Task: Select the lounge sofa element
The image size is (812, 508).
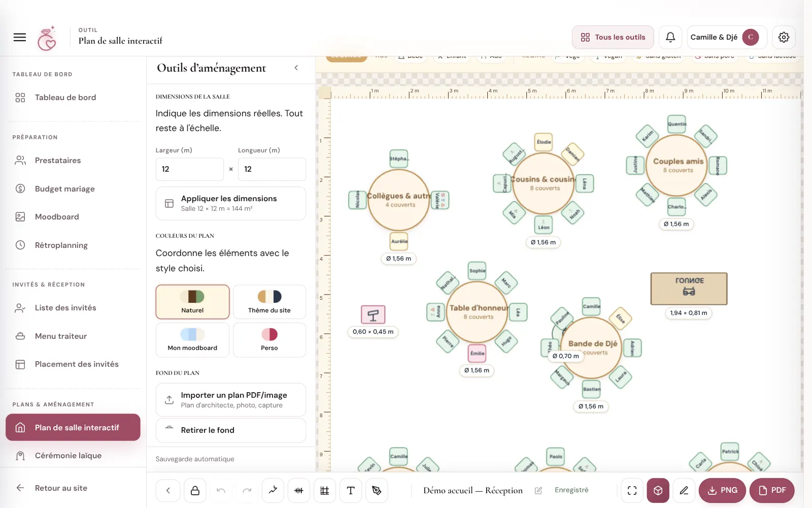Action: click(x=689, y=289)
